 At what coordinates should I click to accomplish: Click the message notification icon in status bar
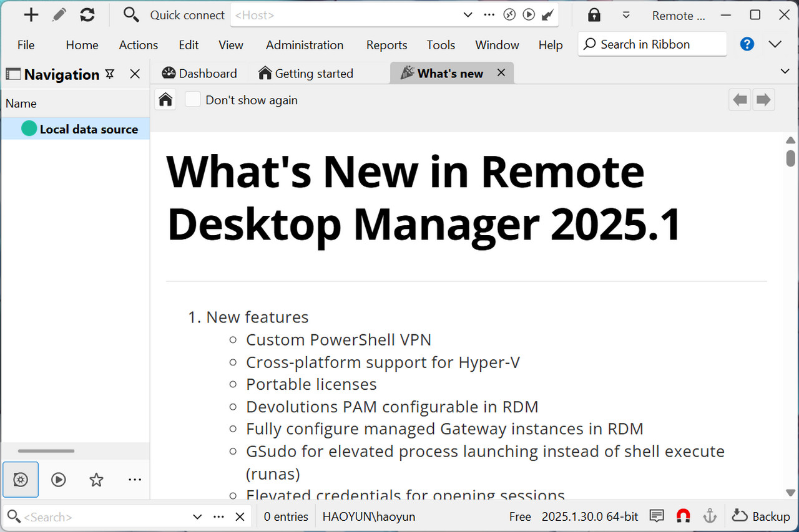click(657, 516)
